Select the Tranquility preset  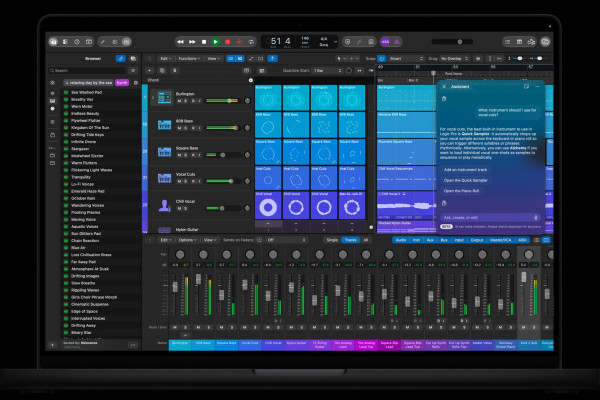81,177
